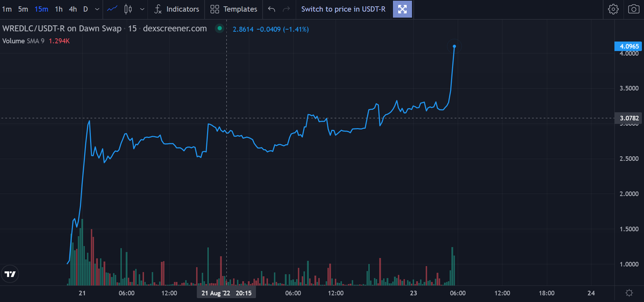Redo the chart action
Screen dimensions: 644x302
click(x=287, y=9)
